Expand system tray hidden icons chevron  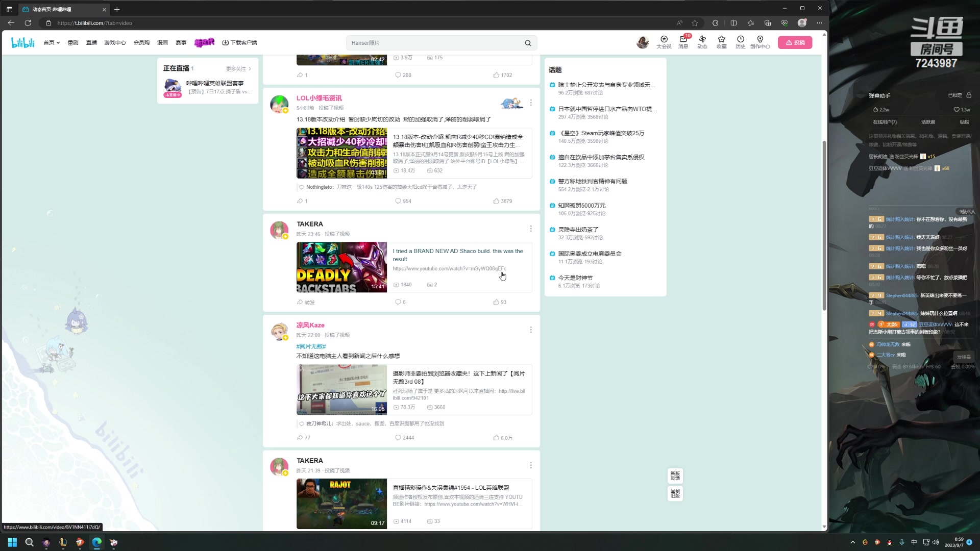852,542
